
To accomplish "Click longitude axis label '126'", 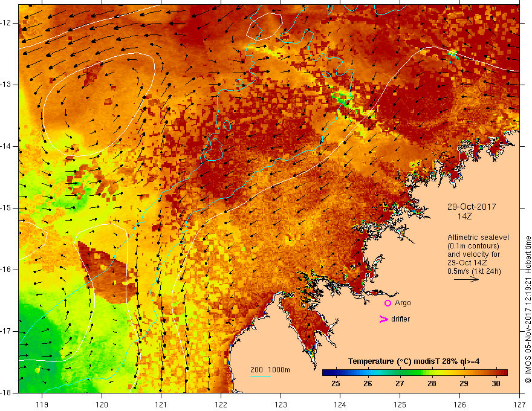I will [459, 404].
